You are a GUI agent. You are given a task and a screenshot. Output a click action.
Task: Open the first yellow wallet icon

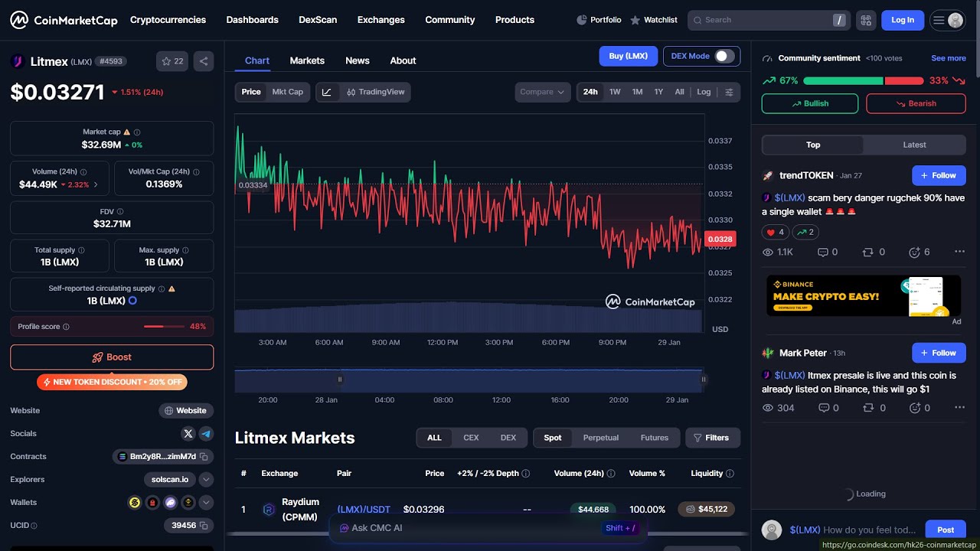coord(135,503)
